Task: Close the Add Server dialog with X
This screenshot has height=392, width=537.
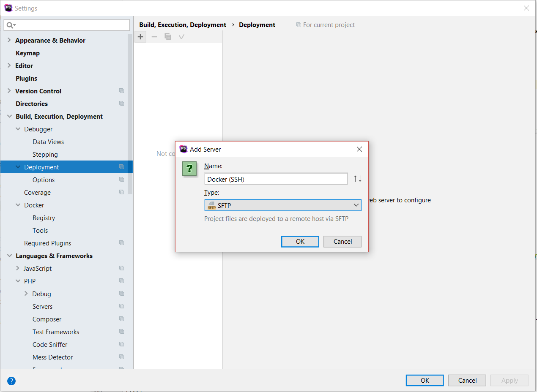Action: tap(359, 149)
